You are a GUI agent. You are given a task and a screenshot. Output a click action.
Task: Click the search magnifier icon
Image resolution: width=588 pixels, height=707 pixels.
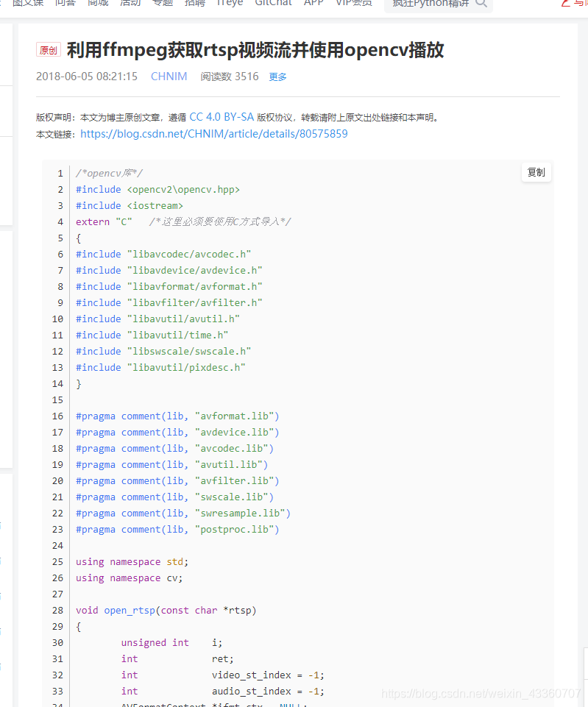[481, 3]
